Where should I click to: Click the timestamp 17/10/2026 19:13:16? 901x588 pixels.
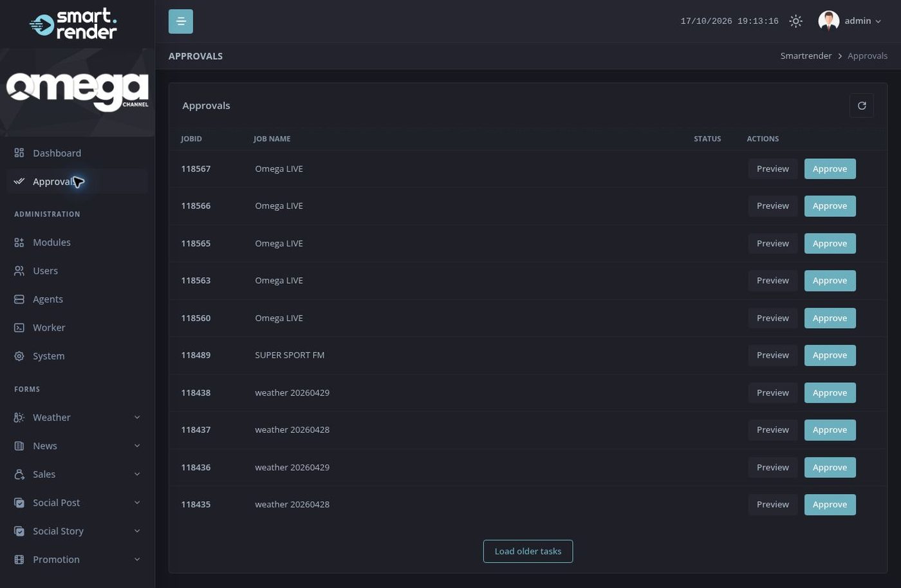tap(729, 21)
